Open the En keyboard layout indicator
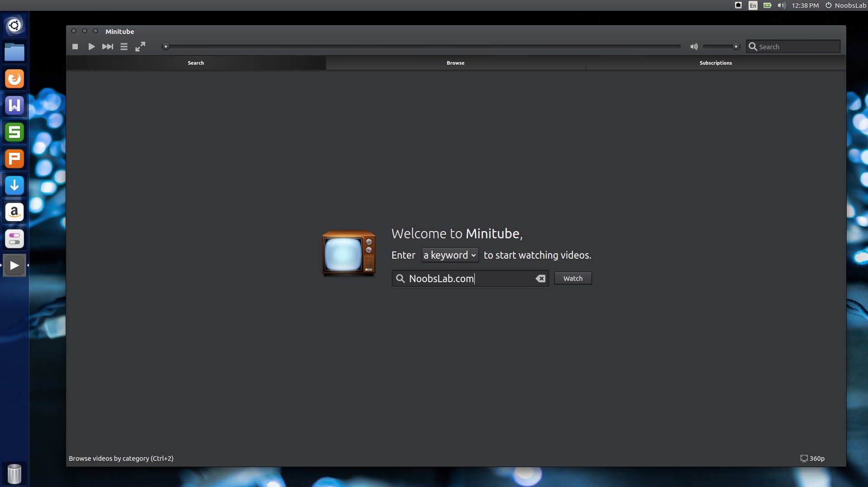Image resolution: width=868 pixels, height=487 pixels. [x=753, y=5]
